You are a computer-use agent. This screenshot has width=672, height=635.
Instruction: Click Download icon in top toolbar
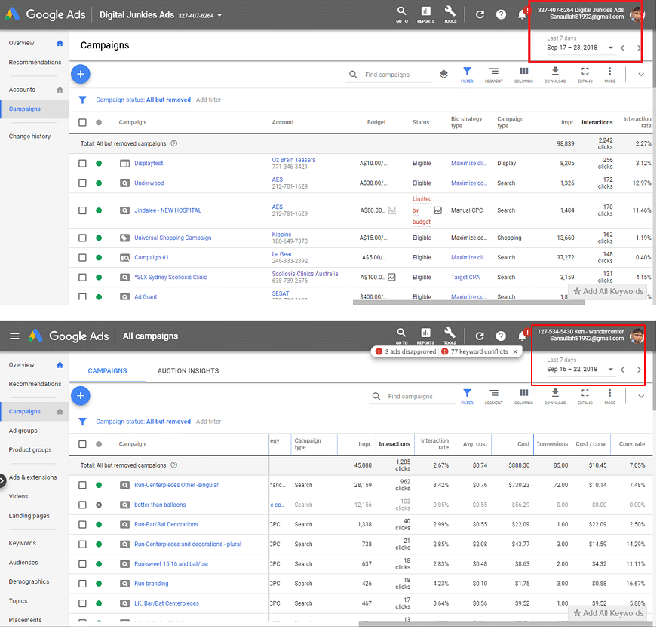pyautogui.click(x=555, y=75)
